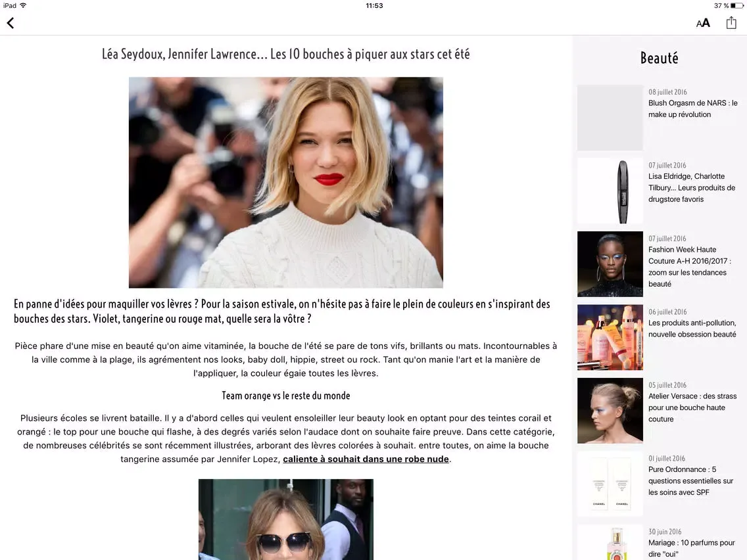Open the perfume bottle thumbnail for Mariage article
Viewport: 747px width, 560px height.
tap(610, 542)
